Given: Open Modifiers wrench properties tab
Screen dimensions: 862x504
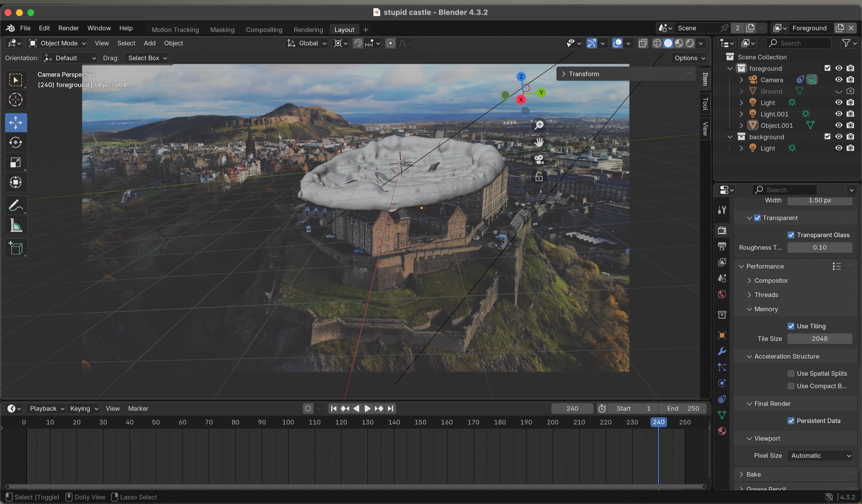Looking at the screenshot, I should point(722,351).
